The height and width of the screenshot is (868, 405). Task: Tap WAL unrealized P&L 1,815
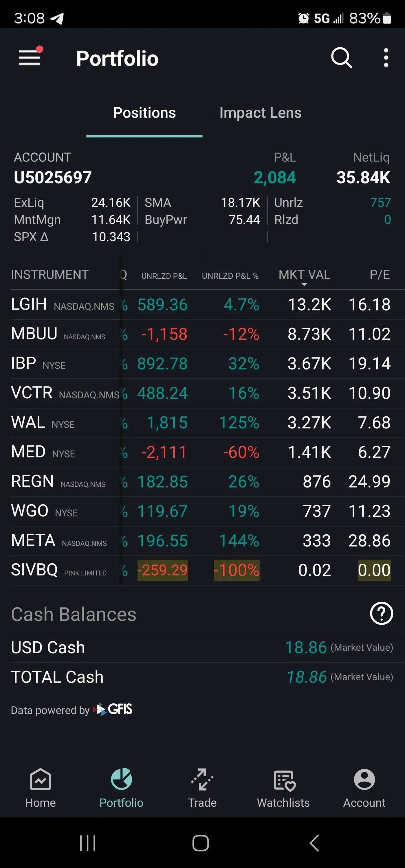click(167, 423)
